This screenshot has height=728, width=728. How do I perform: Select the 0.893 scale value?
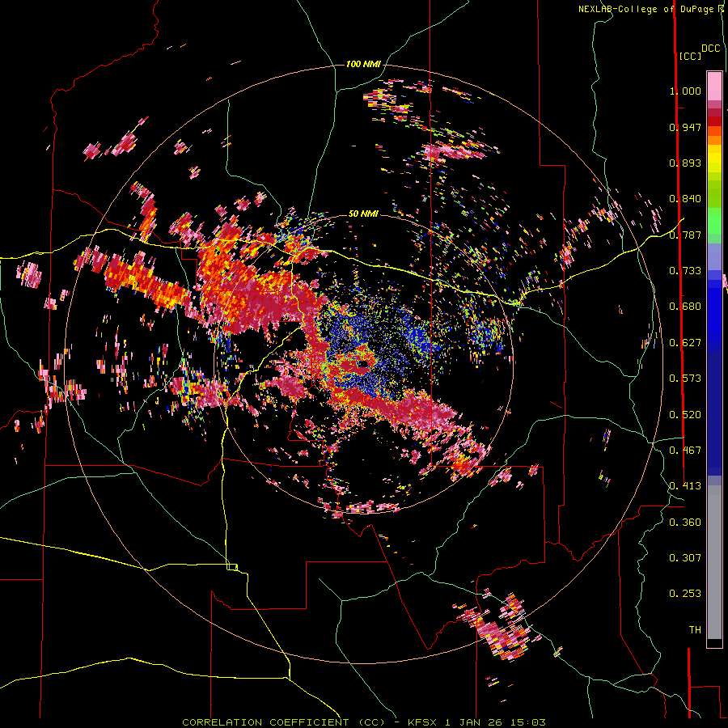point(685,163)
